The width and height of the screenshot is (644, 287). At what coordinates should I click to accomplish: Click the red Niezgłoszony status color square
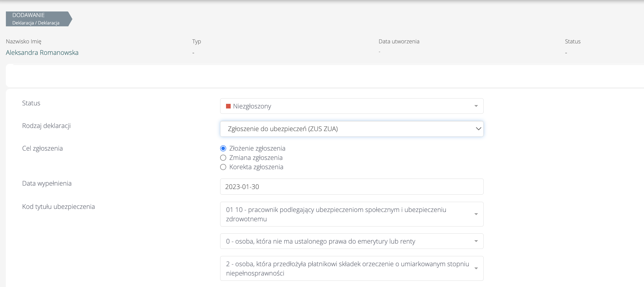(228, 106)
